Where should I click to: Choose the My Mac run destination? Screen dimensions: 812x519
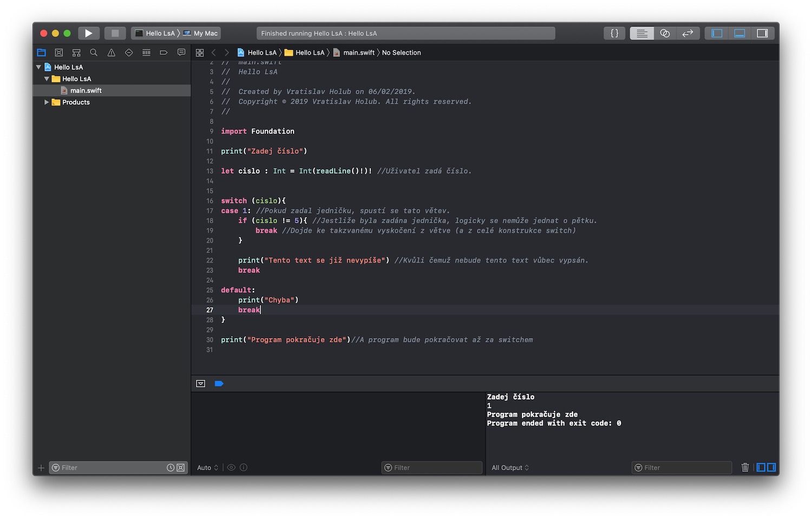[x=200, y=33]
